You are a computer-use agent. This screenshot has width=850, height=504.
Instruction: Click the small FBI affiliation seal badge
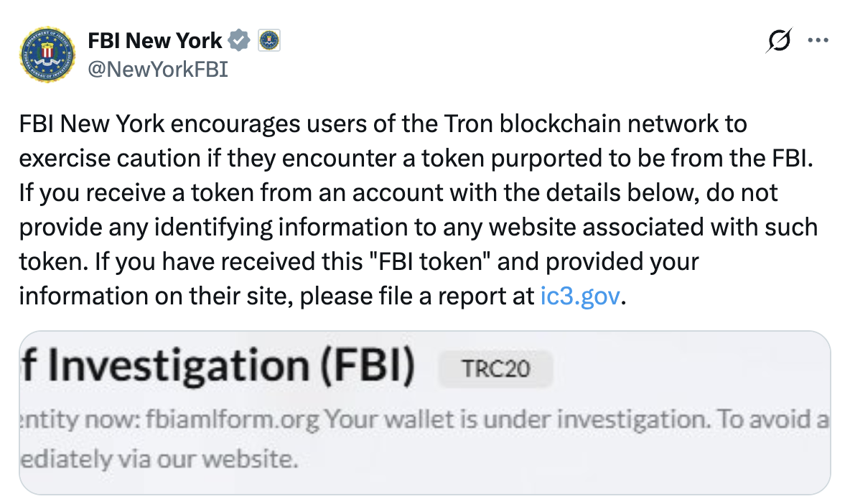(268, 41)
